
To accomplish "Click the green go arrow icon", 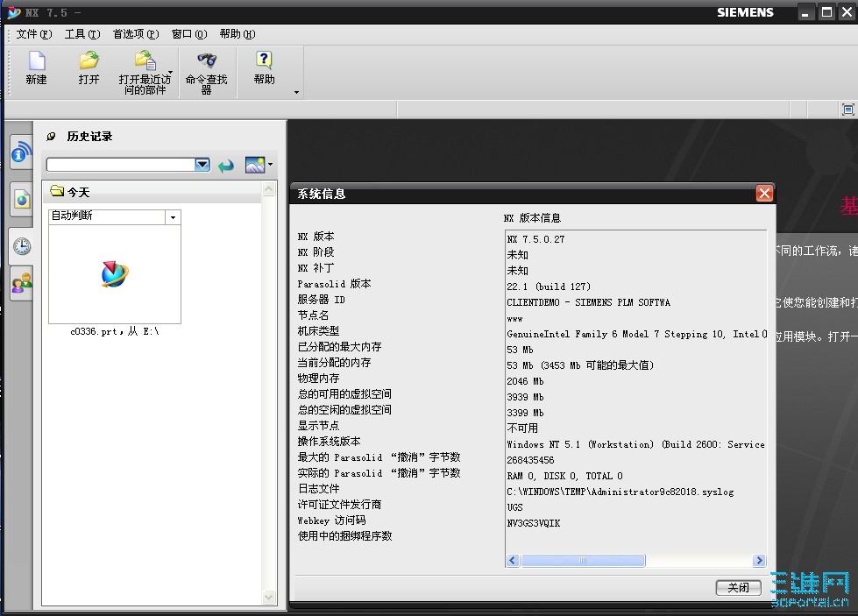I will pyautogui.click(x=226, y=166).
